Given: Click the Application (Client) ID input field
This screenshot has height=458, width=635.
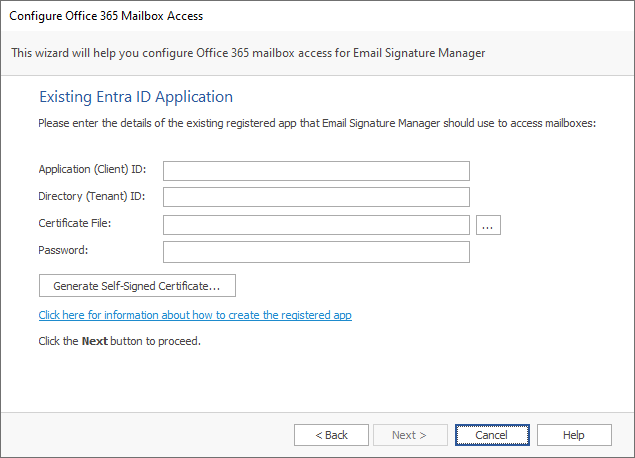Looking at the screenshot, I should (316, 171).
